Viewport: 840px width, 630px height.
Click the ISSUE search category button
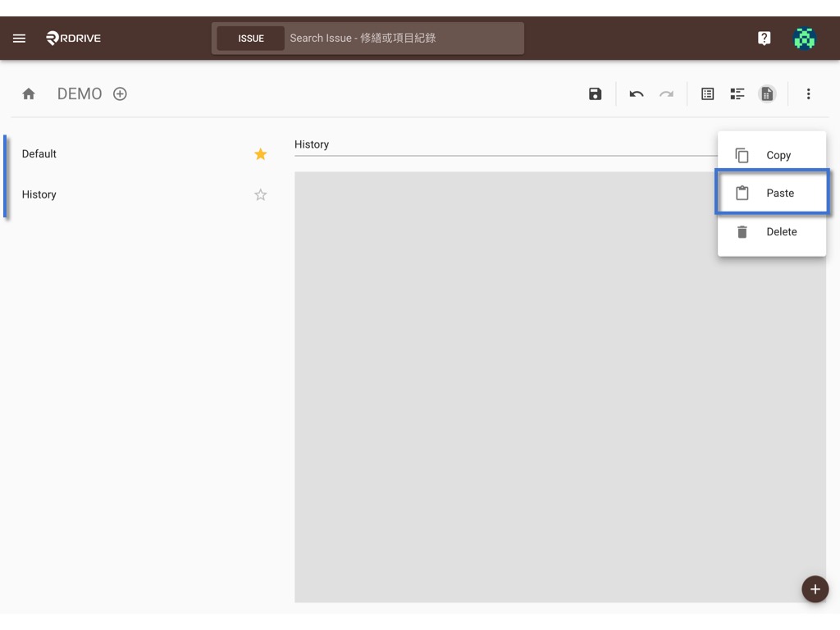point(251,39)
